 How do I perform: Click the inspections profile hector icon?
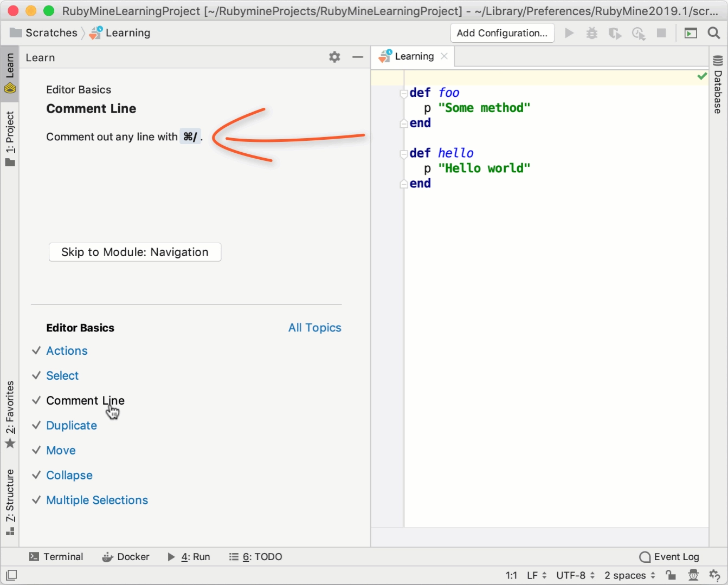[693, 575]
